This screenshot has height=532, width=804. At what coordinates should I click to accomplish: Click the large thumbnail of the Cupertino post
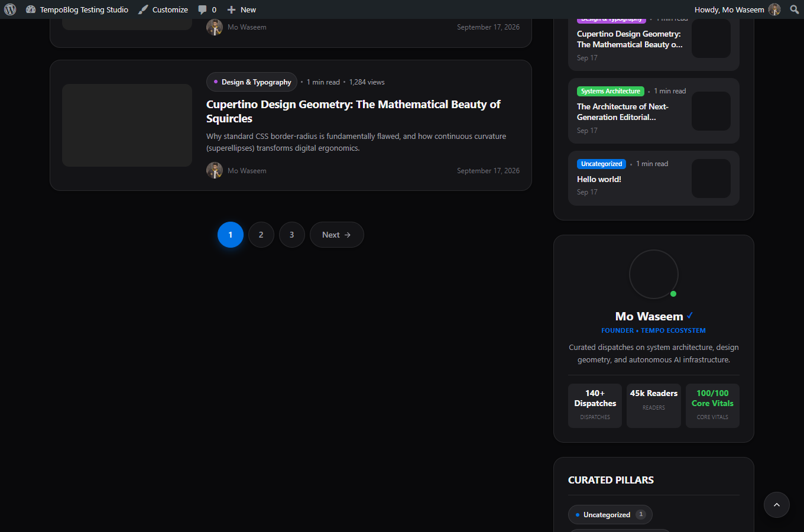[127, 125]
